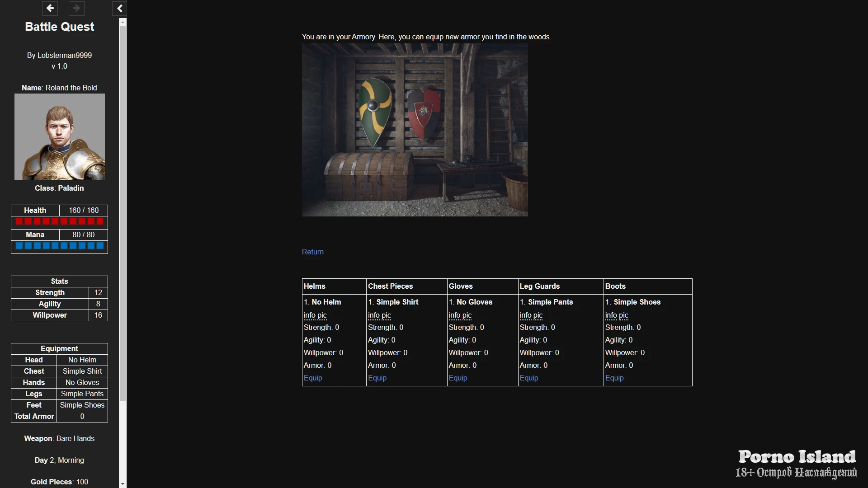Viewport: 868px width, 488px height.
Task: Open info pic under Simple Shoes
Action: coord(616,315)
